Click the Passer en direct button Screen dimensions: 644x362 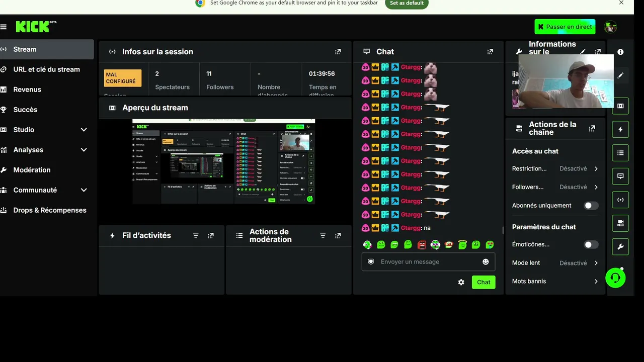(565, 27)
